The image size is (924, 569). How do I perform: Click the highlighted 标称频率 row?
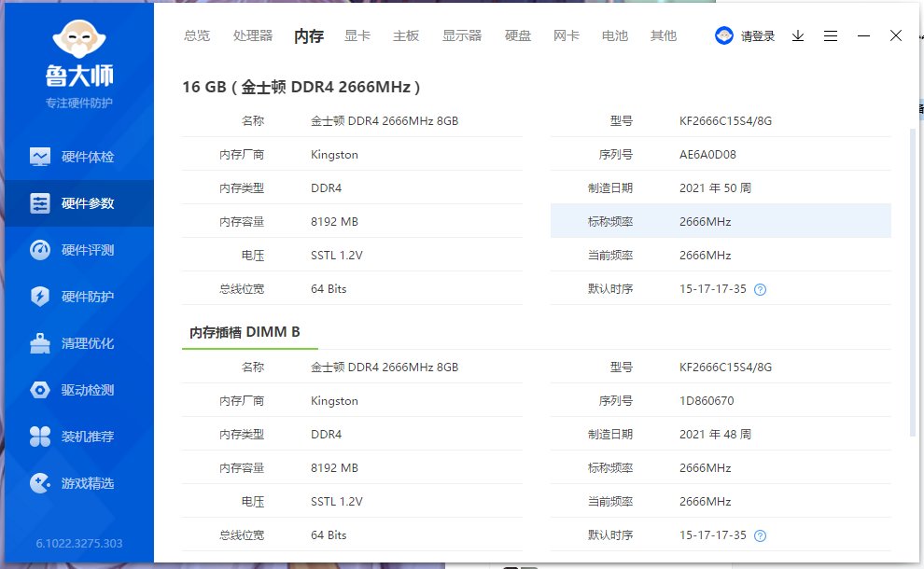pos(721,221)
